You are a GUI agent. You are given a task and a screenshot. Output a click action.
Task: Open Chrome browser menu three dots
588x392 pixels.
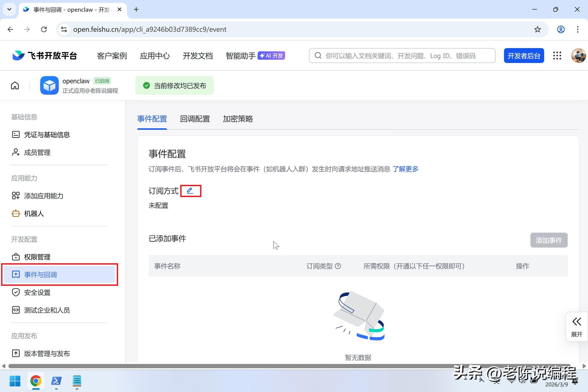coord(577,29)
